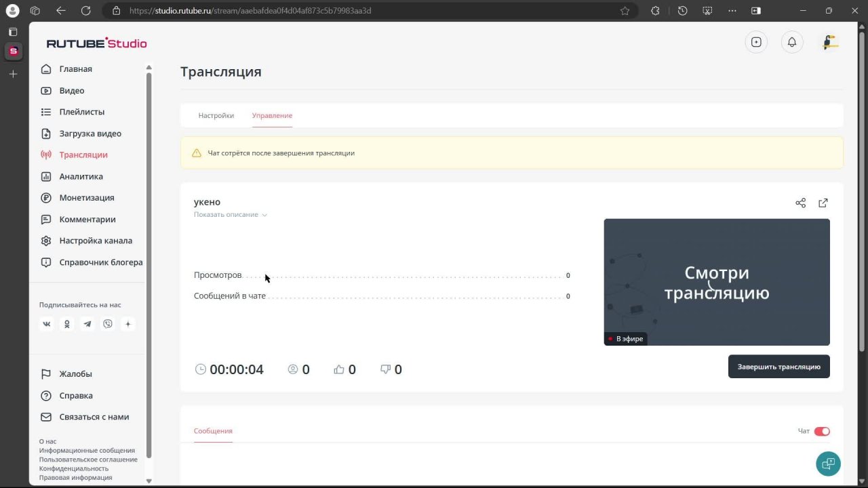868x488 pixels.
Task: Click the Telegram social icon
Action: (x=87, y=324)
